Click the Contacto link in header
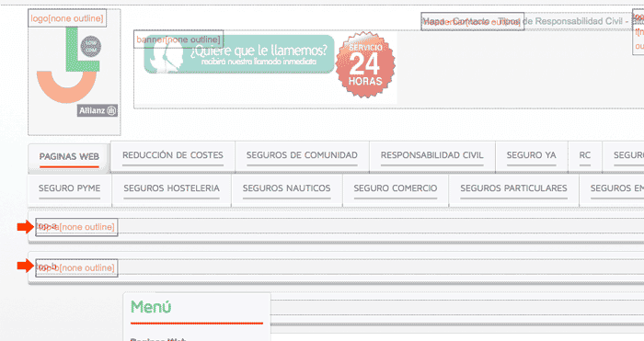Screen dimensions: 644x341 coord(471,21)
